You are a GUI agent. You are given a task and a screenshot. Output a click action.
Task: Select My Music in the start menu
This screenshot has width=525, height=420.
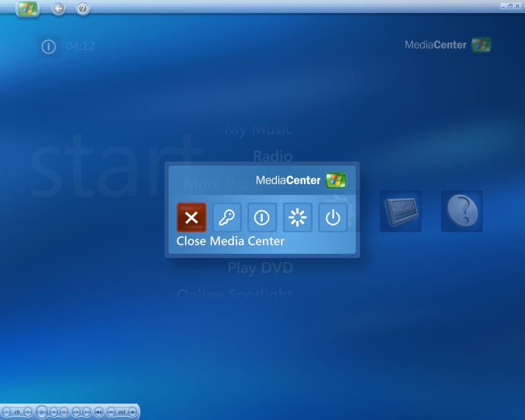tap(259, 129)
